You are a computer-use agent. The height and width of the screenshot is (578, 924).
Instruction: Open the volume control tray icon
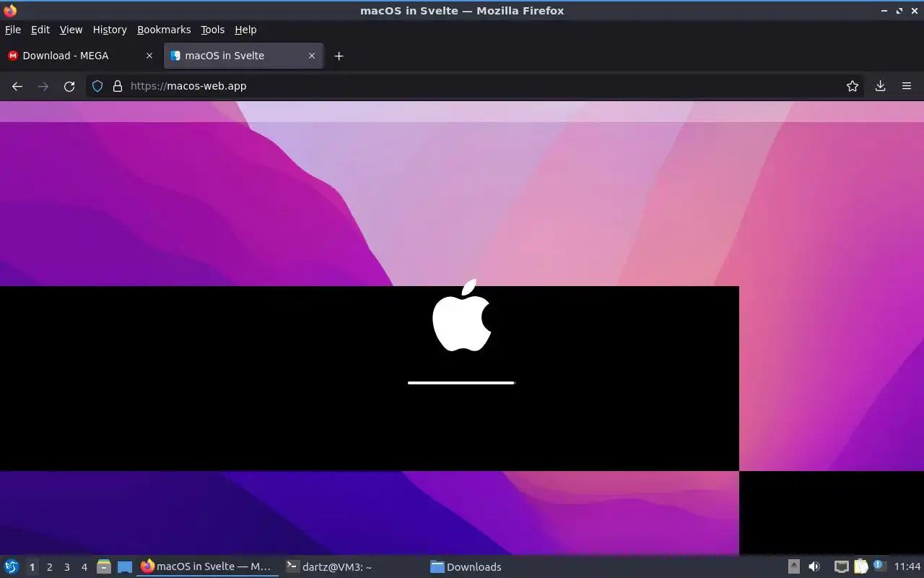[814, 566]
